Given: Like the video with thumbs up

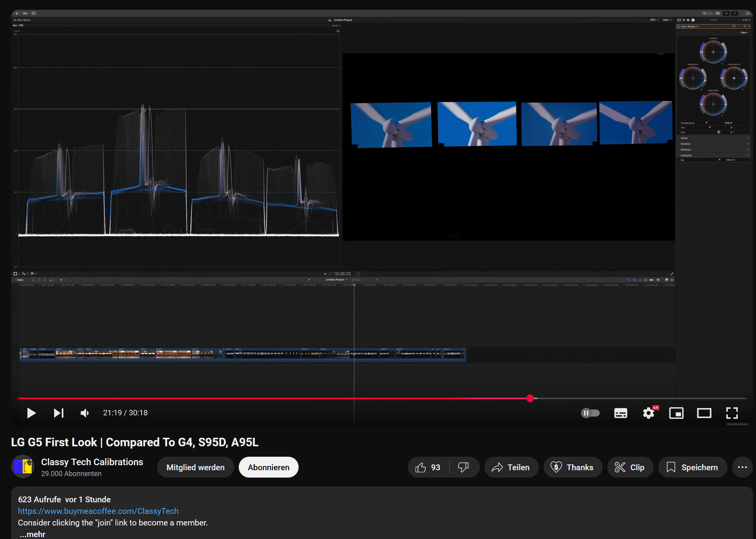Looking at the screenshot, I should coord(428,468).
